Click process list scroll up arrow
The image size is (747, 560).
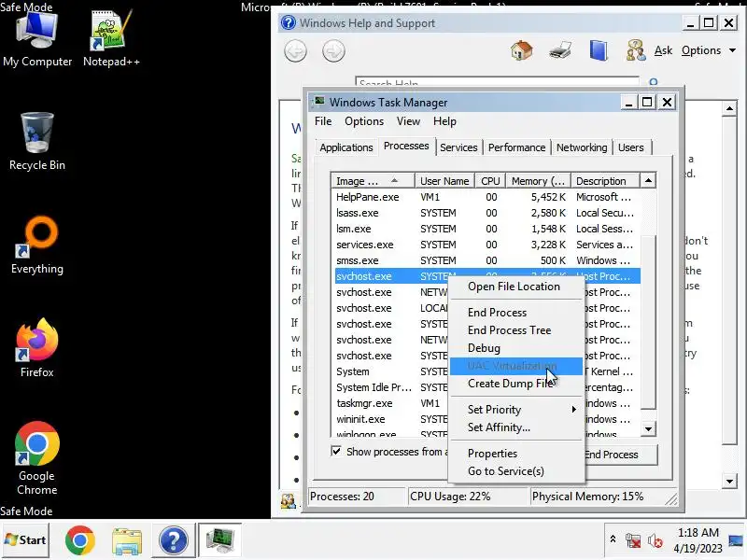coord(648,180)
